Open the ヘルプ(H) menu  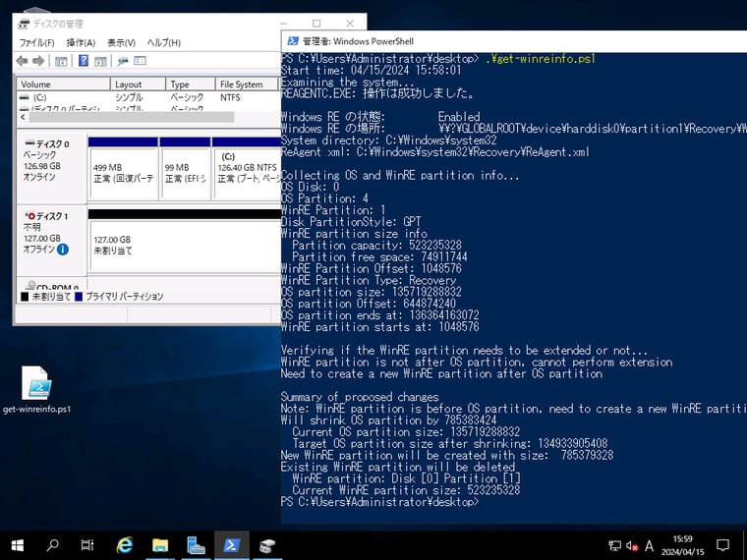tap(163, 43)
